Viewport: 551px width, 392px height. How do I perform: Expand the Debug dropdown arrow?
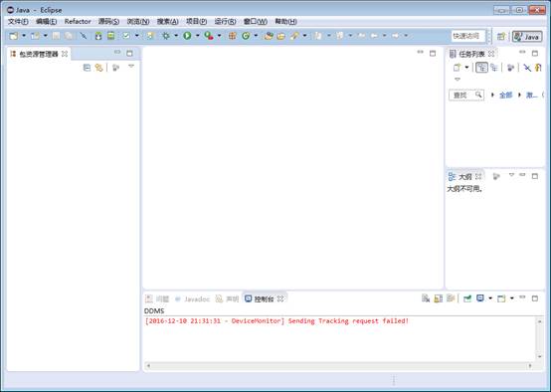pyautogui.click(x=176, y=36)
